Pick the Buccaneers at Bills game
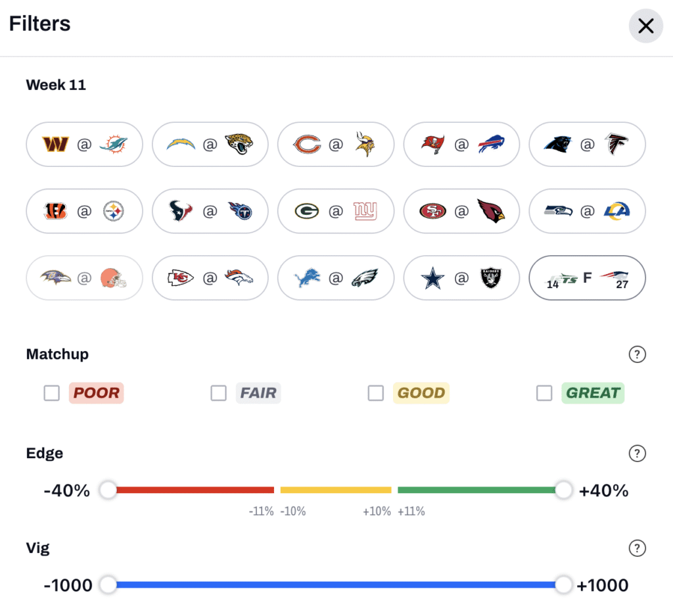 click(461, 144)
